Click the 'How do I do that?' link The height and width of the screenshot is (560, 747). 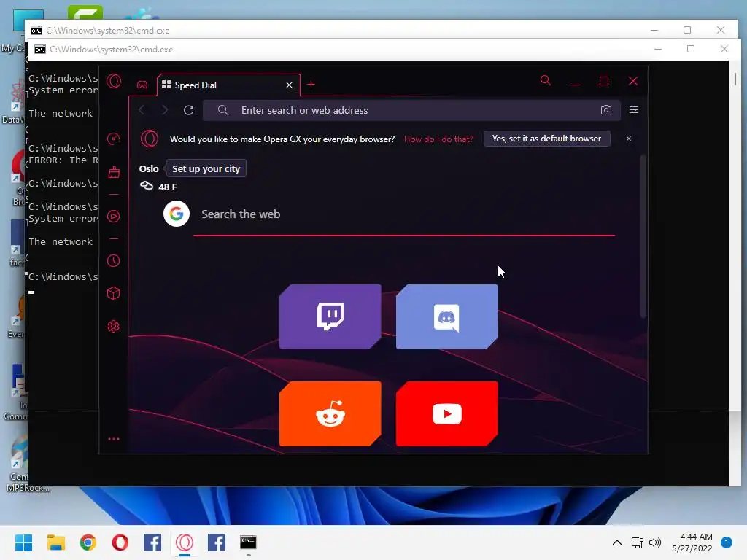tap(438, 139)
